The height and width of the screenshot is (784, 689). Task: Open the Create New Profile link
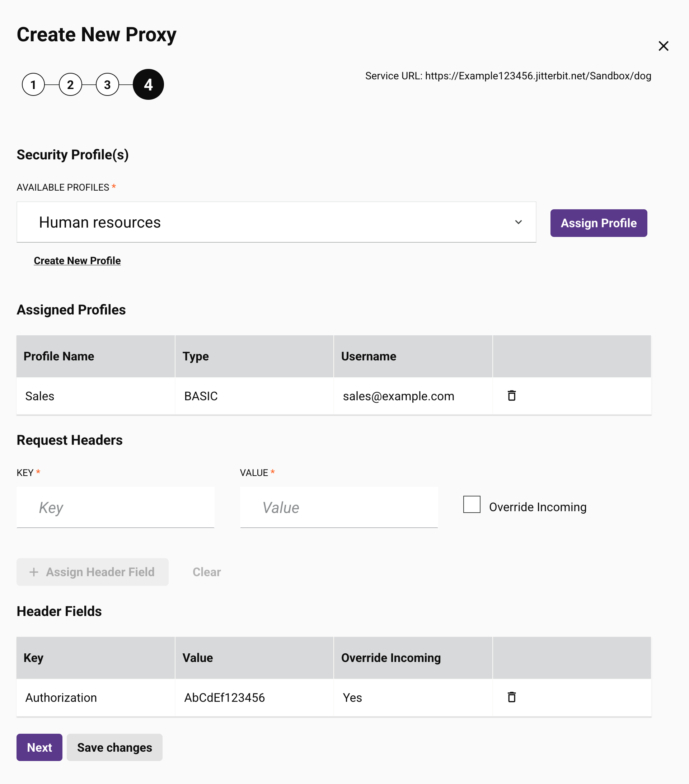pos(77,261)
